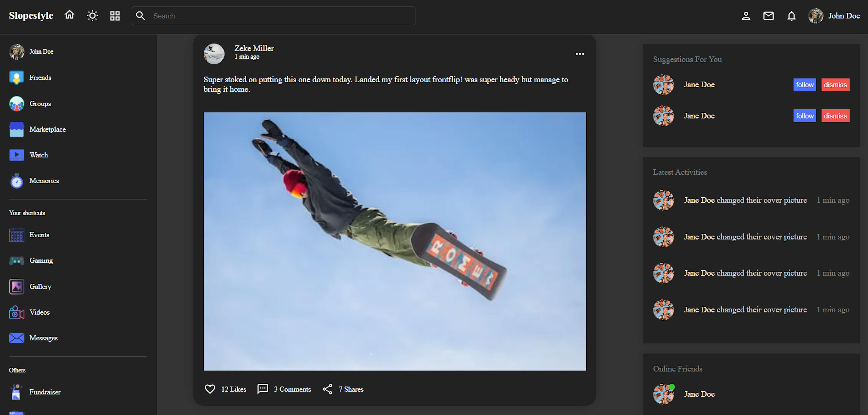This screenshot has height=415, width=868.
Task: Open Gaming shortcut
Action: (41, 261)
